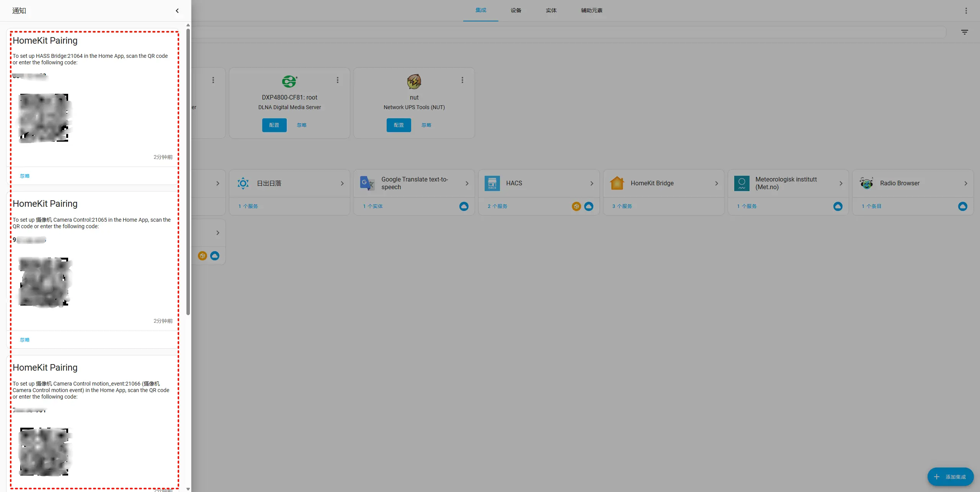Click the Google Translate icon
The image size is (980, 492).
pyautogui.click(x=367, y=183)
